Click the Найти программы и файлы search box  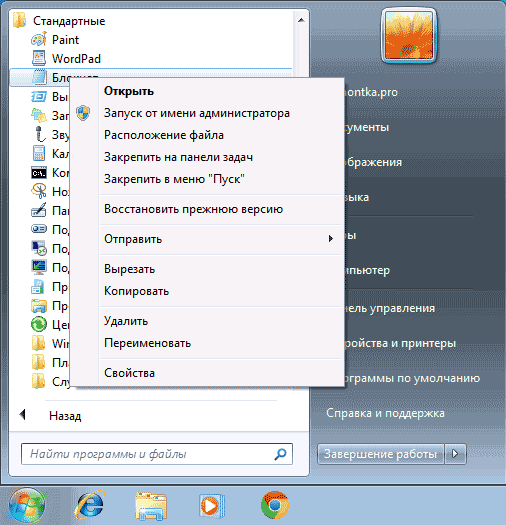[157, 454]
